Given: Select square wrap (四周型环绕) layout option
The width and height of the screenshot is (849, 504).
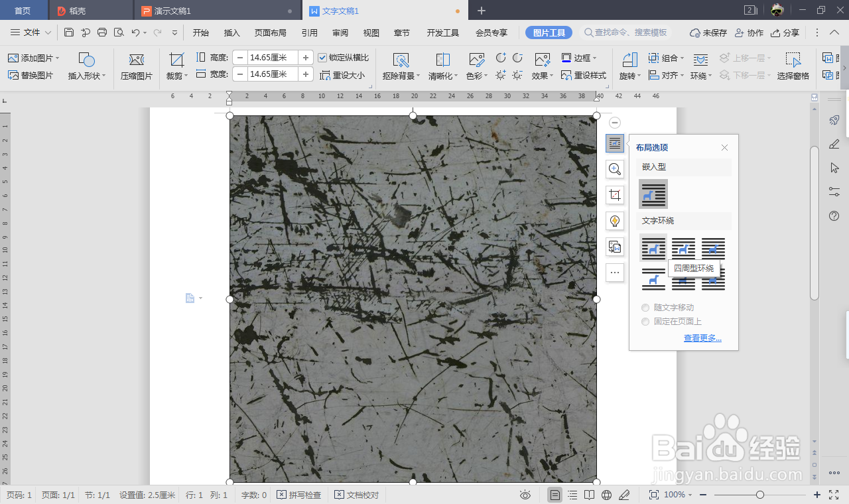Looking at the screenshot, I should [x=653, y=248].
